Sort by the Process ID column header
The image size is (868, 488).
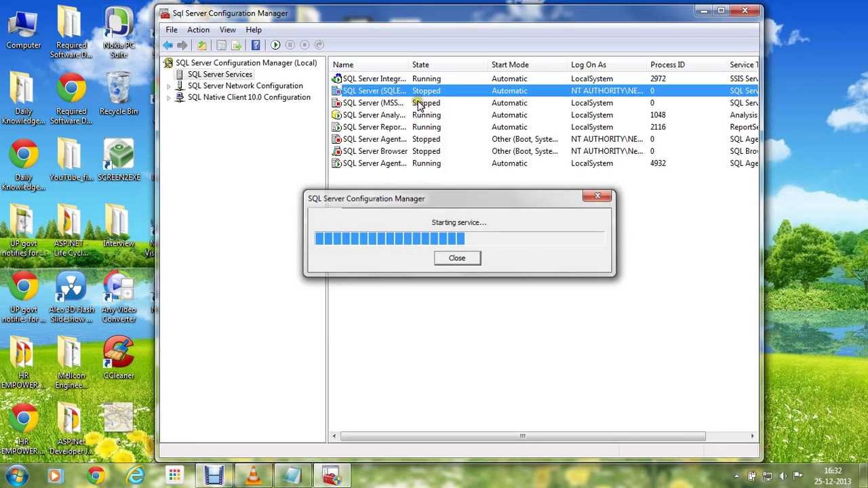687,65
